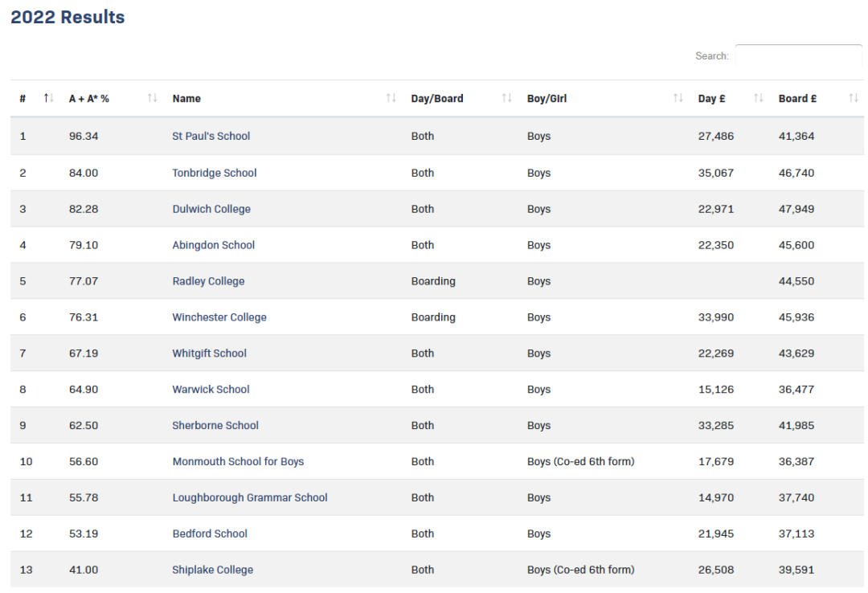Select the 41.00 percentage cell
This screenshot has width=868, height=593.
coord(84,570)
